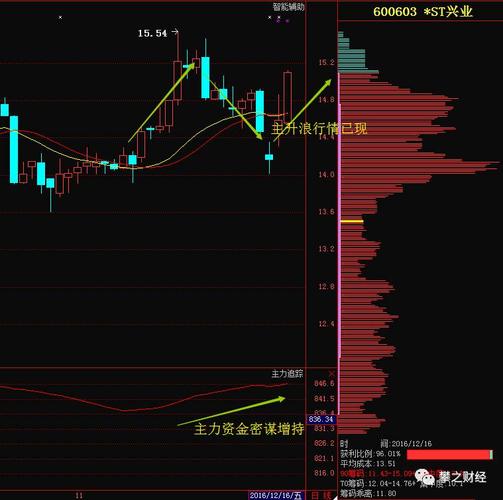
Task: Click the yellow average cost line marker
Action: [352, 221]
